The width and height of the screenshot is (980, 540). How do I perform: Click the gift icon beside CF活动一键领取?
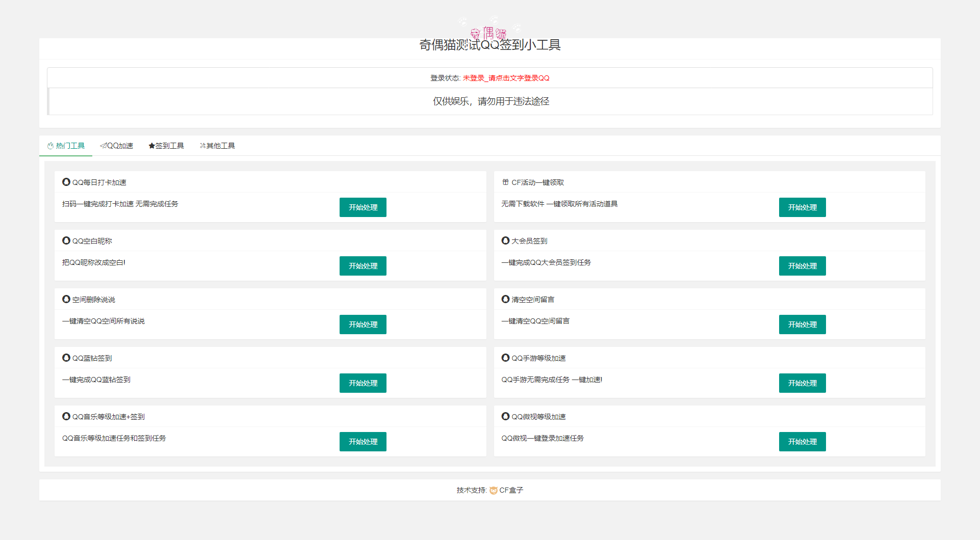click(x=505, y=182)
